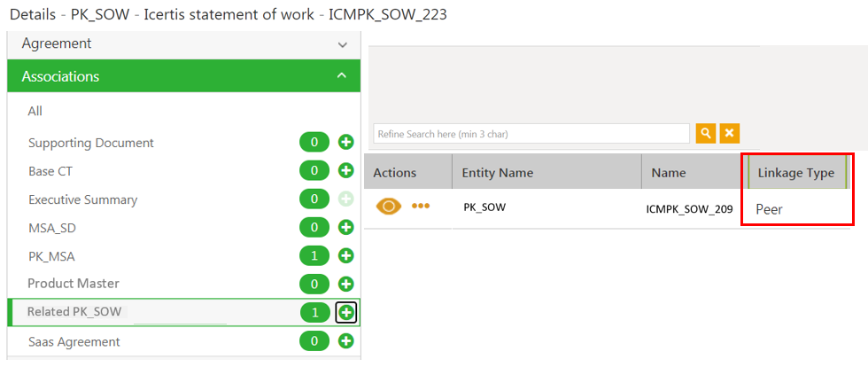Clear search with the orange X button
868x375 pixels.
(x=730, y=134)
